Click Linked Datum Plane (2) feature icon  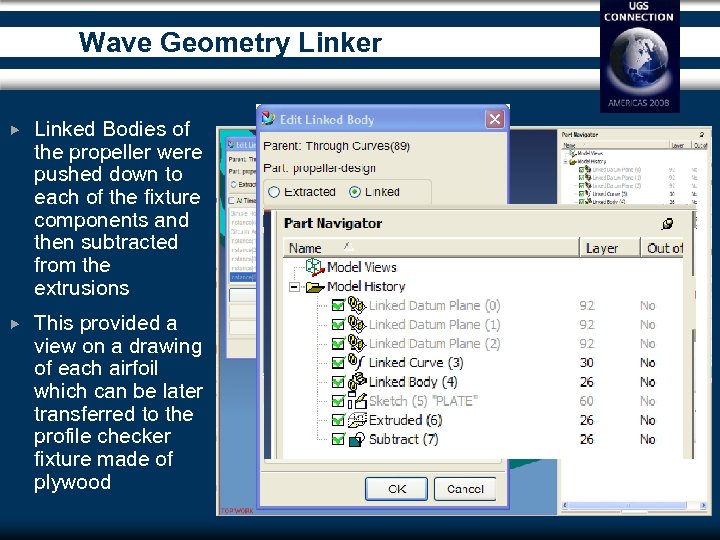click(x=357, y=343)
